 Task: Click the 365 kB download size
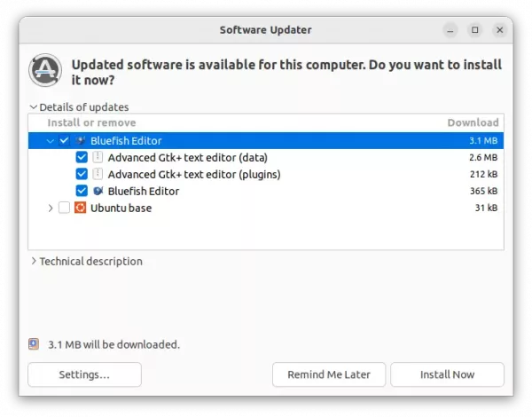coord(483,191)
